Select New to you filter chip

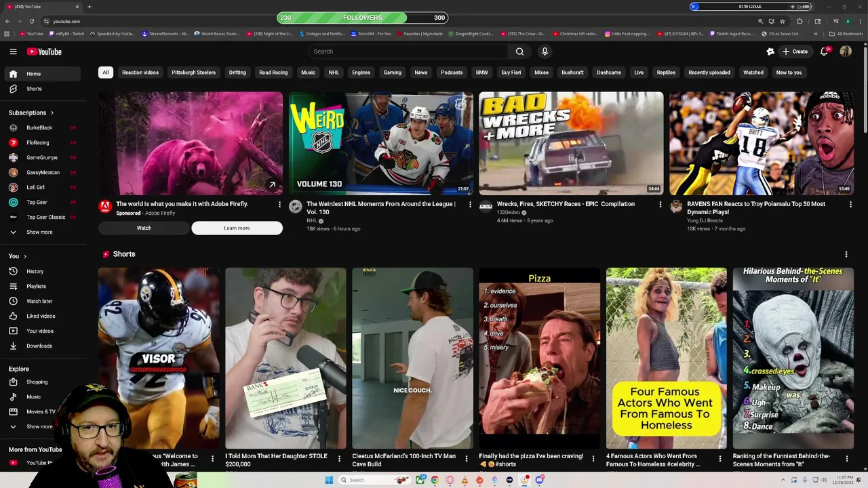click(x=789, y=73)
